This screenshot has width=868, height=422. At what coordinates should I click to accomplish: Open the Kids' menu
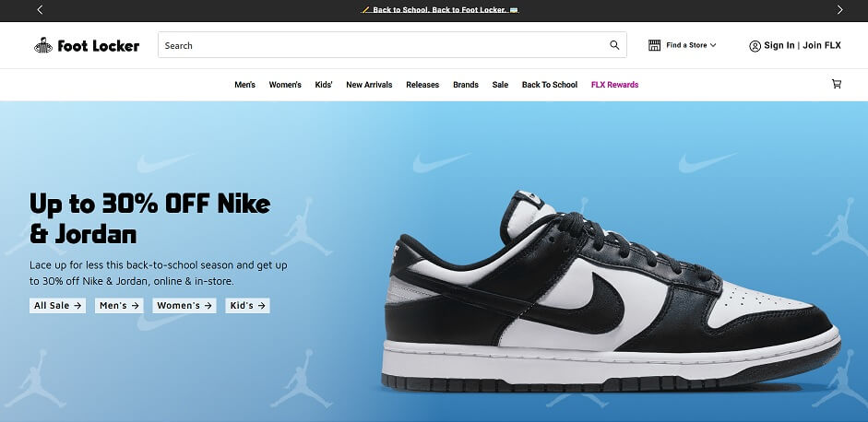323,85
